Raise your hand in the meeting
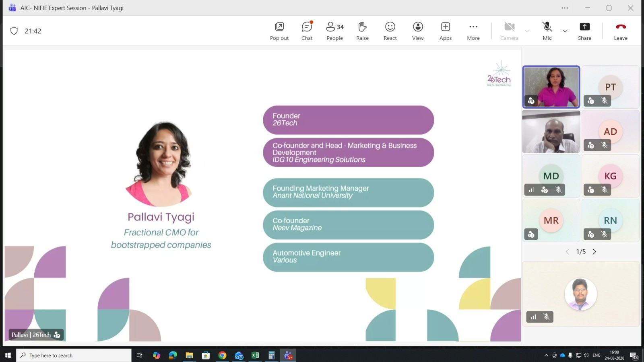The image size is (644, 362). click(x=362, y=31)
